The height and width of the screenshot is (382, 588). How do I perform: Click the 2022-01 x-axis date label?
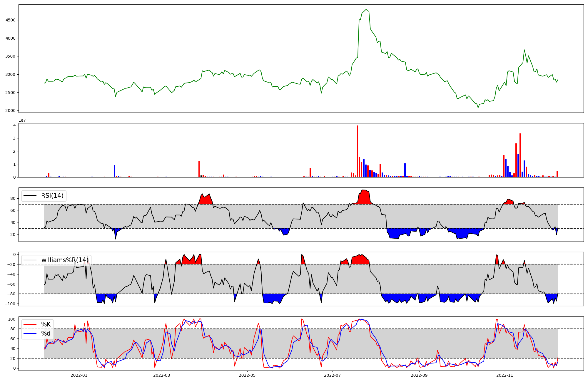(x=79, y=375)
